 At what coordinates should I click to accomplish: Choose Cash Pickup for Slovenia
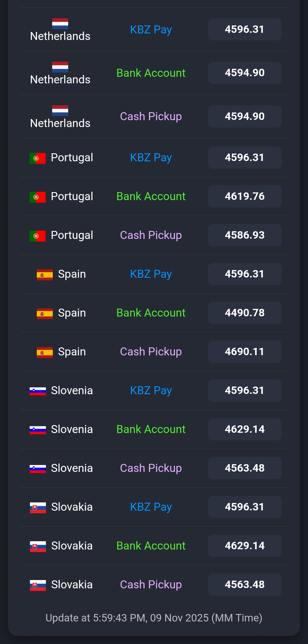pos(151,468)
